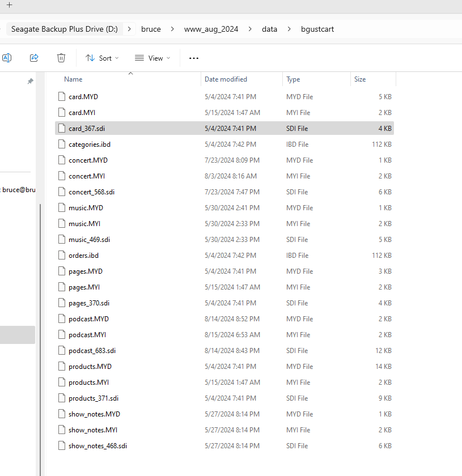The height and width of the screenshot is (476, 462).
Task: Select the concert.MYD file icon
Action: coord(62,160)
